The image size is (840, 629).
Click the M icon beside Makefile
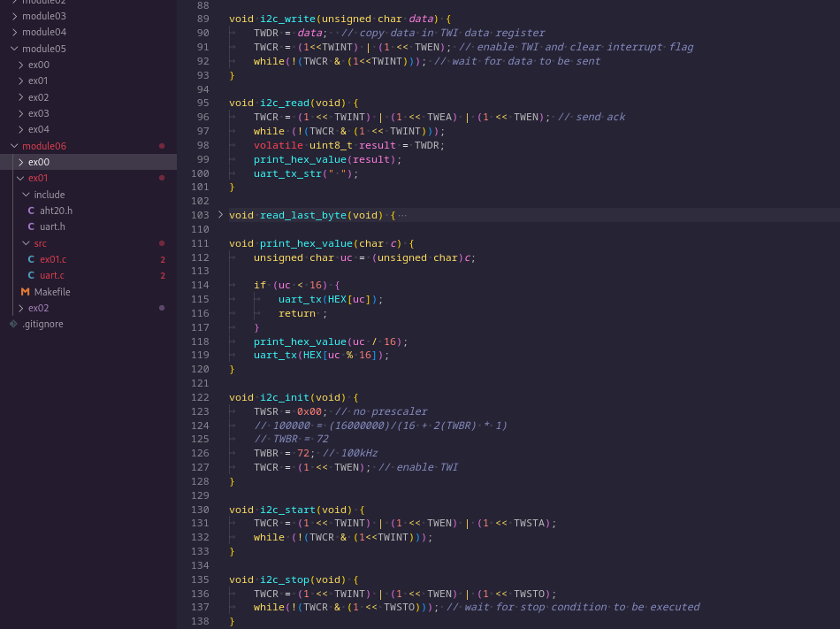click(x=25, y=292)
